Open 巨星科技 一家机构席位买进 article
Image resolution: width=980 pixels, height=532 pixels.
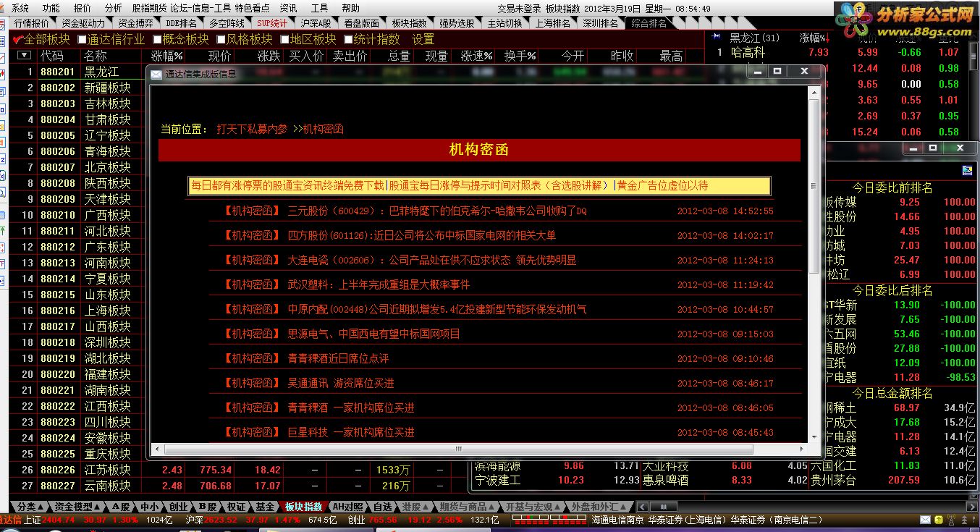pos(351,433)
